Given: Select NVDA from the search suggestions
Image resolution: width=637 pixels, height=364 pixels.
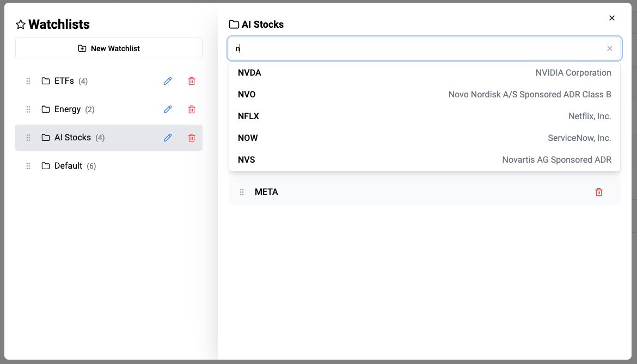Looking at the screenshot, I should coord(424,73).
